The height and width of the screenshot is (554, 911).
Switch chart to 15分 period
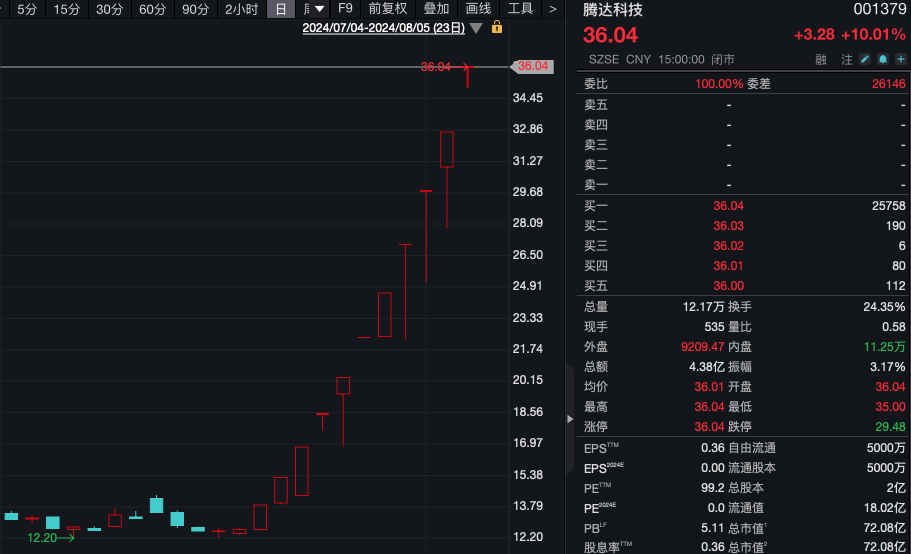[x=67, y=9]
